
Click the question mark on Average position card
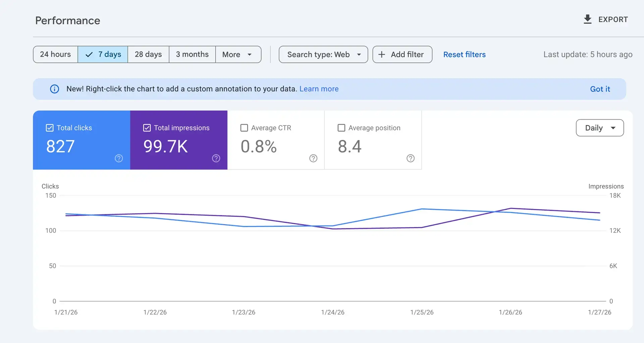(411, 158)
